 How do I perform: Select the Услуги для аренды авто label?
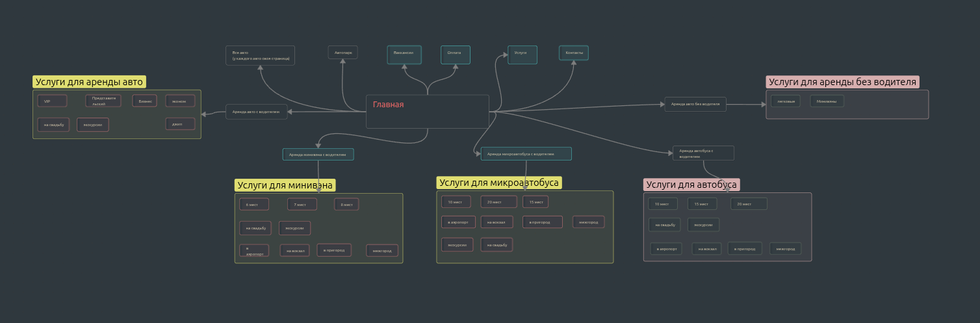click(x=89, y=82)
